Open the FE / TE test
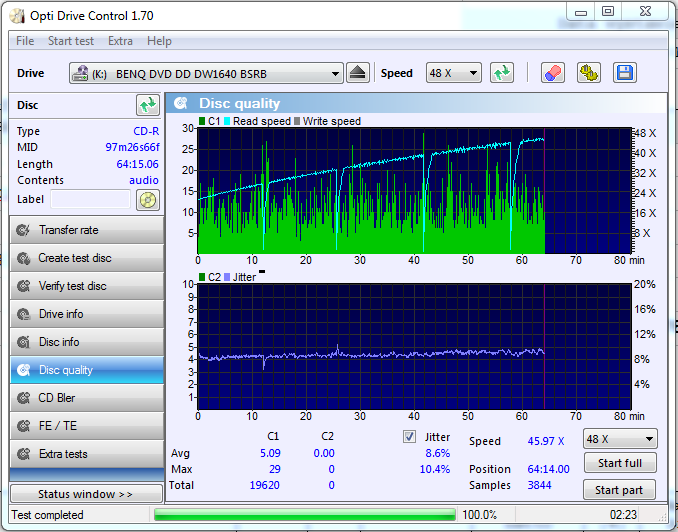Viewport: 678px width, 532px height. [87, 426]
